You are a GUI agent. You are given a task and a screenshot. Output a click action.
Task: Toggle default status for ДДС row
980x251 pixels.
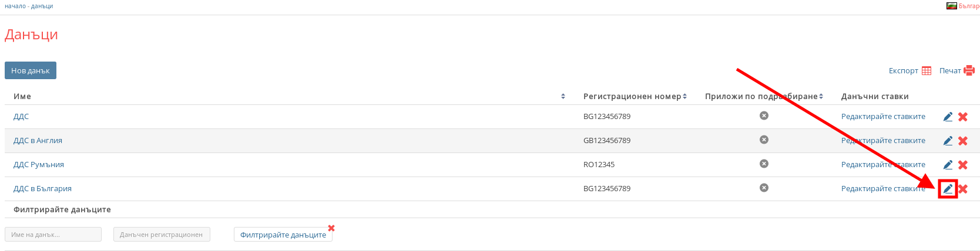[x=764, y=116]
